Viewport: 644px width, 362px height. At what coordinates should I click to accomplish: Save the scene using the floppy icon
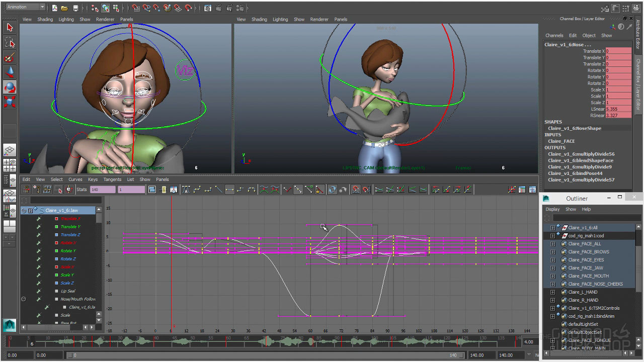pos(75,8)
